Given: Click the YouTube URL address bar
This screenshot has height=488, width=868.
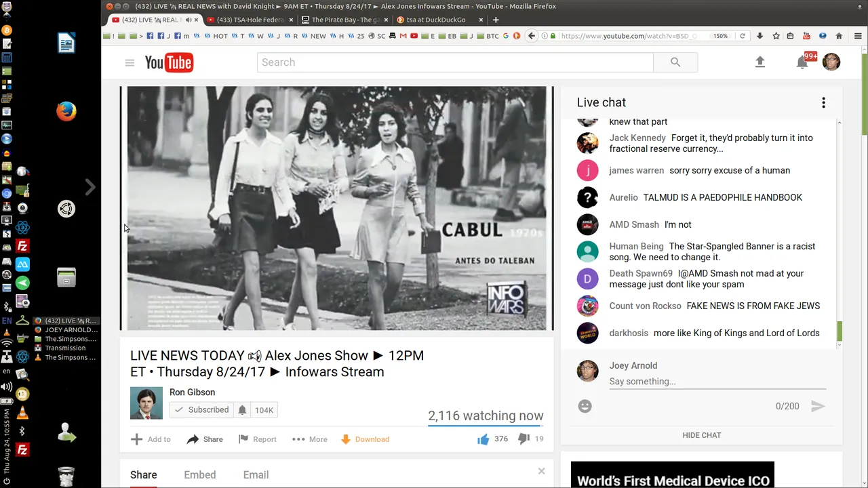Looking at the screenshot, I should pos(627,36).
